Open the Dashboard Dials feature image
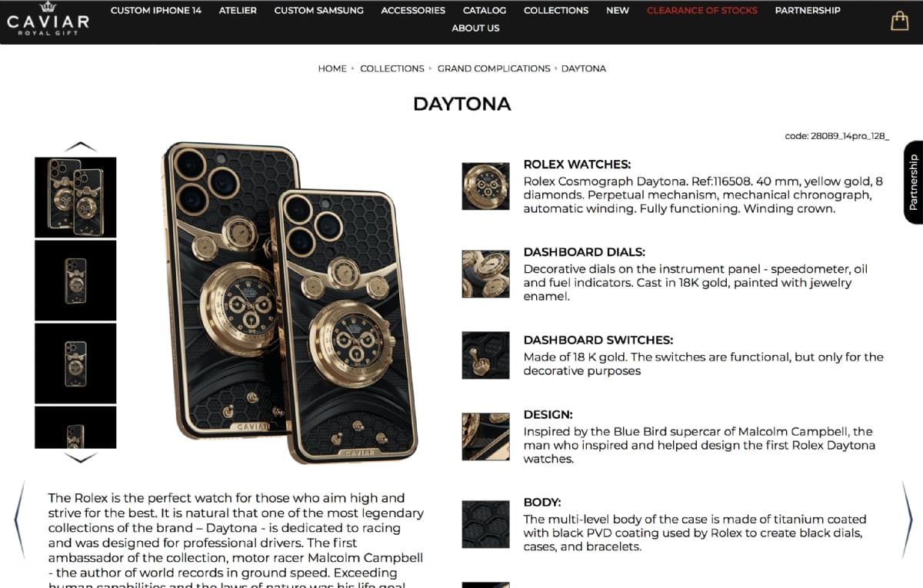Image resolution: width=923 pixels, height=588 pixels. (485, 274)
